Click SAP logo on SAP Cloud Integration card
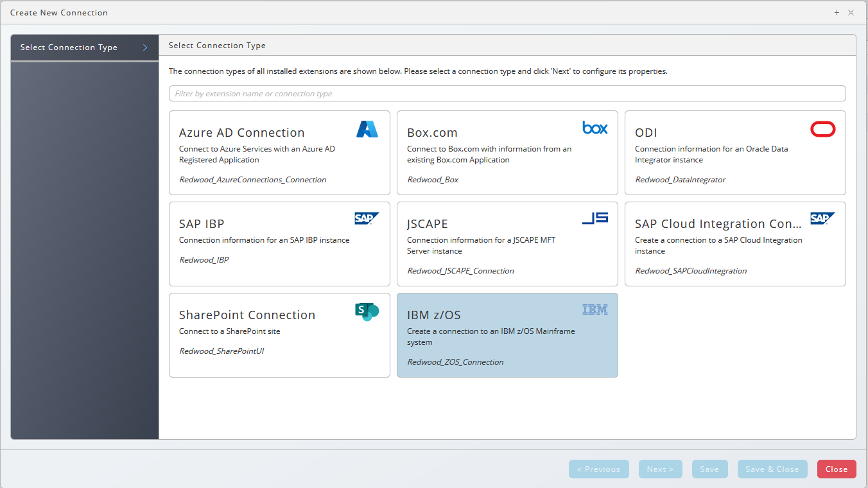 click(823, 218)
